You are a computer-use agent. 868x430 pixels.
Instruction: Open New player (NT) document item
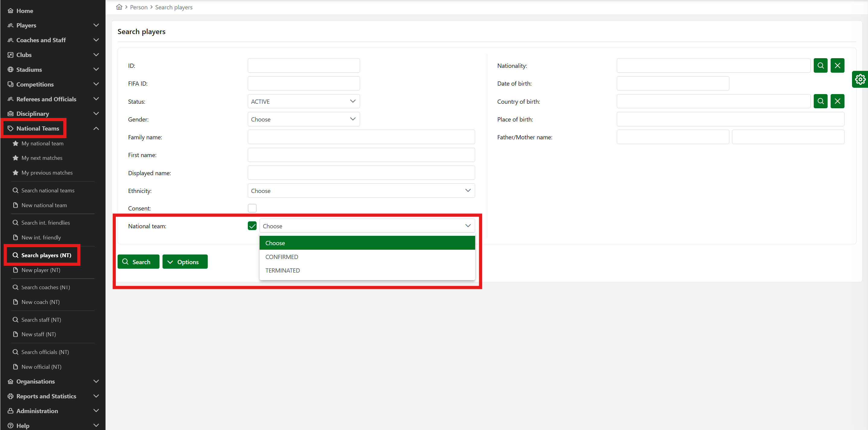(x=41, y=270)
